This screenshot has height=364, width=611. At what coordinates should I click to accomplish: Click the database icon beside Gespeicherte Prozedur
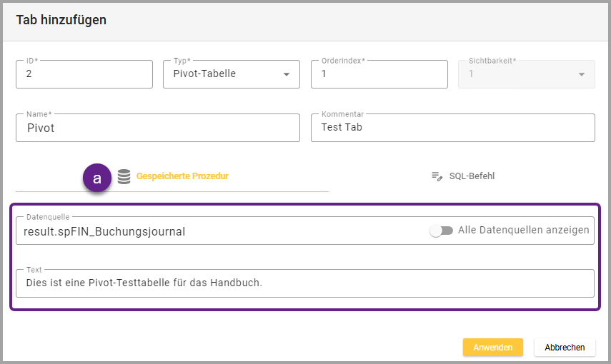coord(124,176)
